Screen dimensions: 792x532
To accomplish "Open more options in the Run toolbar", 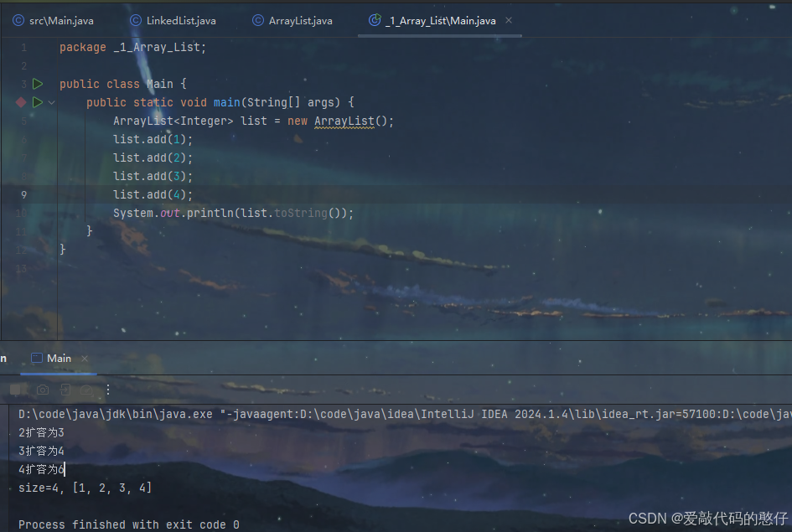I will (107, 390).
